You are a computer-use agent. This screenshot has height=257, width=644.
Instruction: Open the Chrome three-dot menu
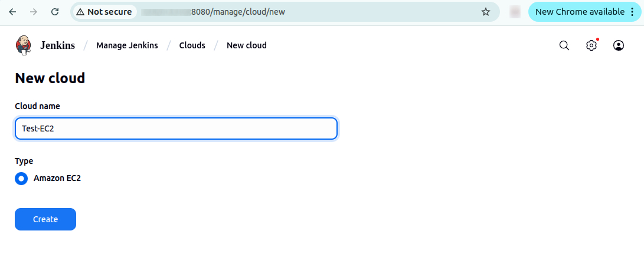(633, 12)
